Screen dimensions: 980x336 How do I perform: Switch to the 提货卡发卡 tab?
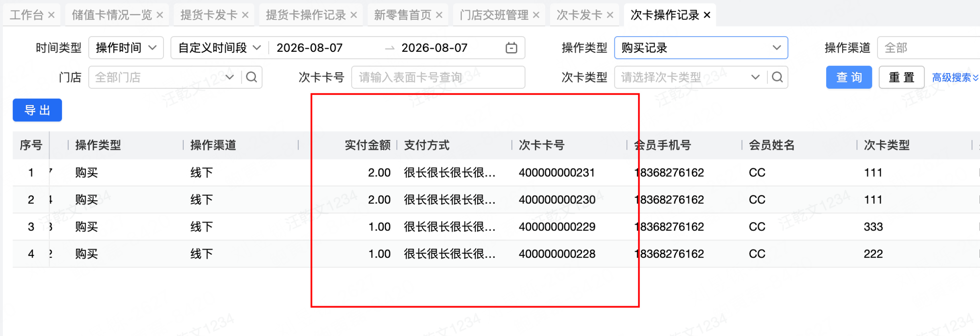click(x=209, y=15)
